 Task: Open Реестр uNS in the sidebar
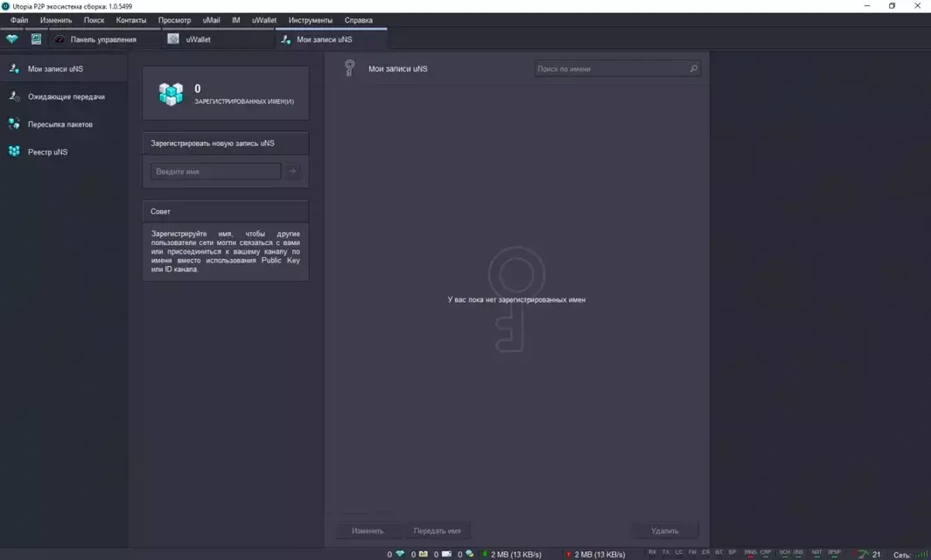tap(64, 151)
